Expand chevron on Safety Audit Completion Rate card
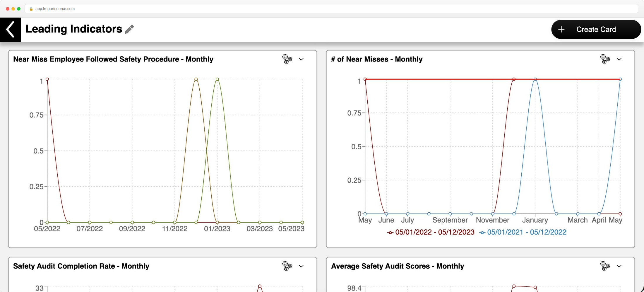The image size is (644, 292). pyautogui.click(x=301, y=266)
